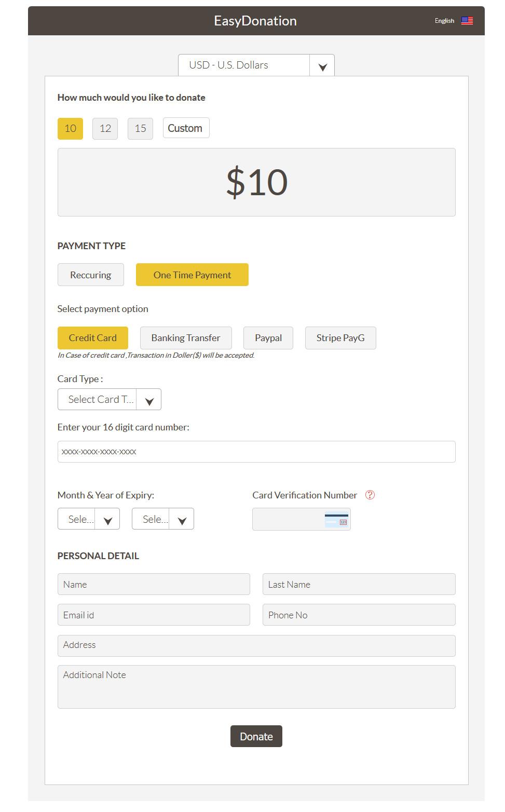Focus the 16 digit card number field
The width and height of the screenshot is (505, 812).
[x=256, y=452]
